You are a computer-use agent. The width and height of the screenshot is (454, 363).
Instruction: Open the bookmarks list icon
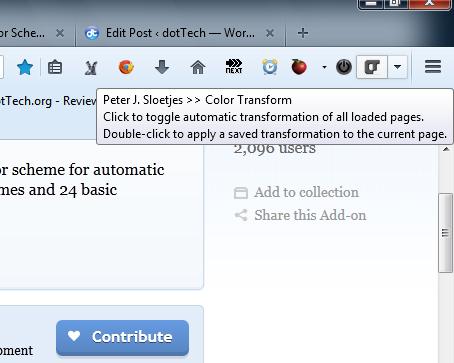(x=55, y=67)
